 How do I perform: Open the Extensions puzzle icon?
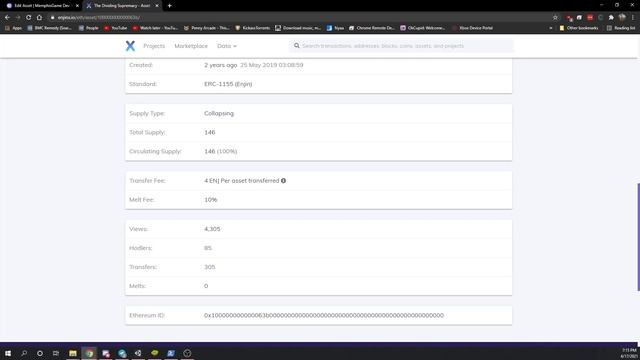click(611, 18)
